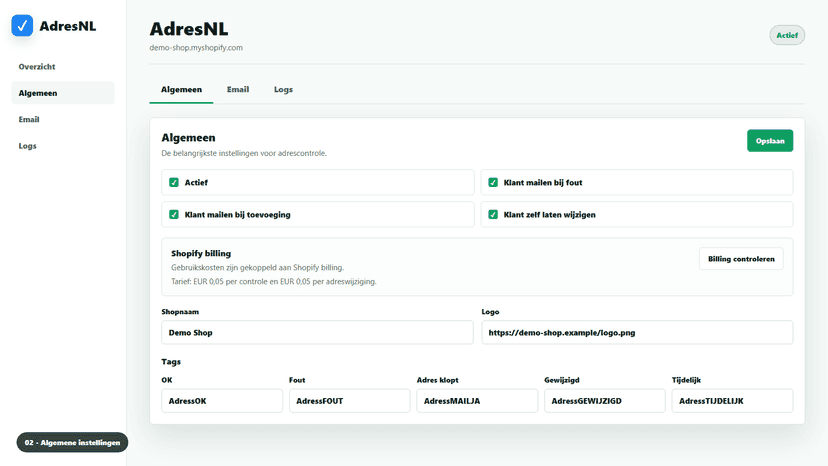Toggle Klant mailen bij toevoeging checkbox
This screenshot has height=466, width=828.
pyautogui.click(x=174, y=215)
